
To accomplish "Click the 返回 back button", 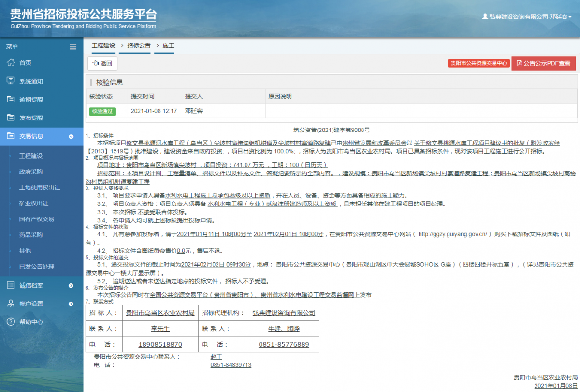I will (x=102, y=63).
